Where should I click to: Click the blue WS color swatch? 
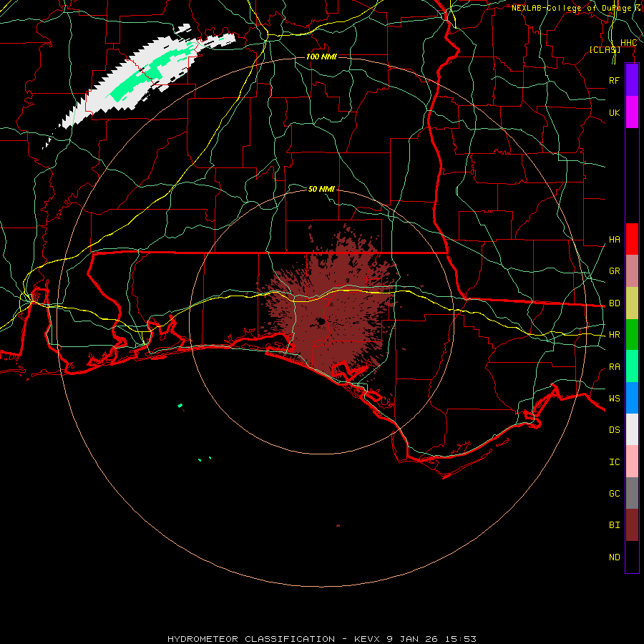pos(632,398)
